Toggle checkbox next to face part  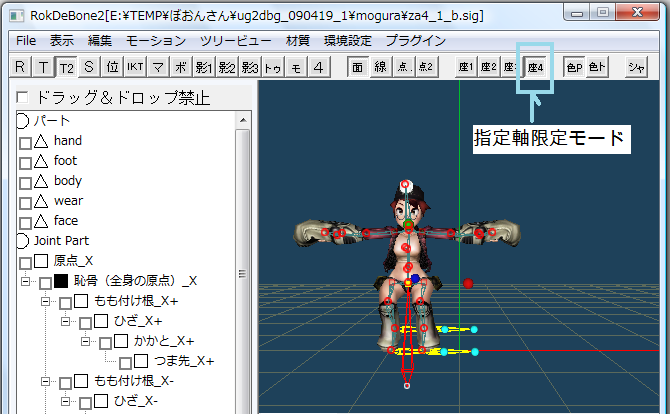click(x=25, y=222)
